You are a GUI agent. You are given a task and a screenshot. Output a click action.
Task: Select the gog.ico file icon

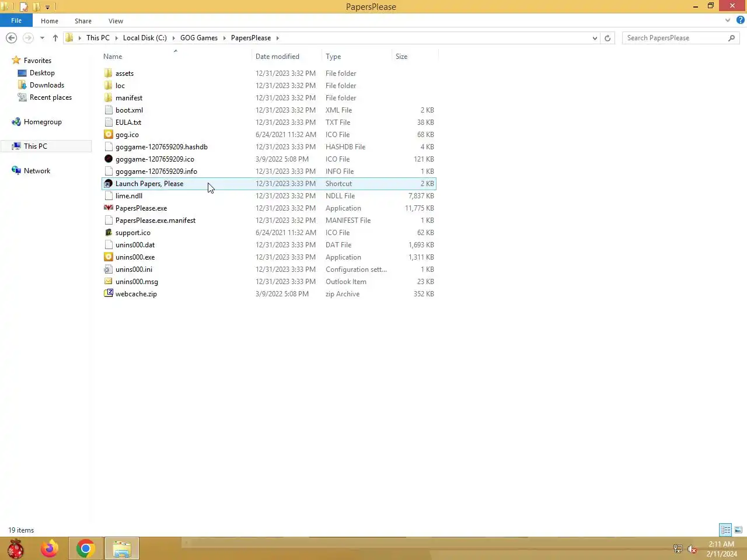108,135
